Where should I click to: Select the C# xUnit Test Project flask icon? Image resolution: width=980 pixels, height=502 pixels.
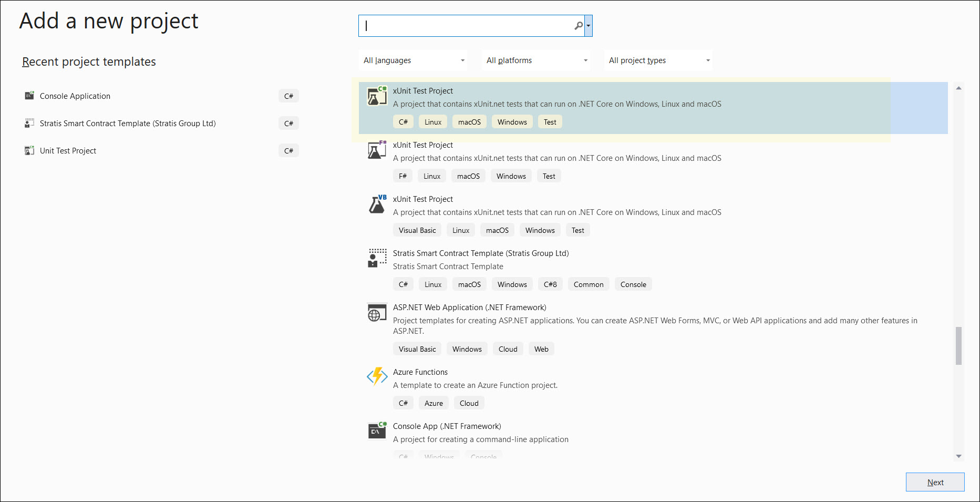click(377, 96)
